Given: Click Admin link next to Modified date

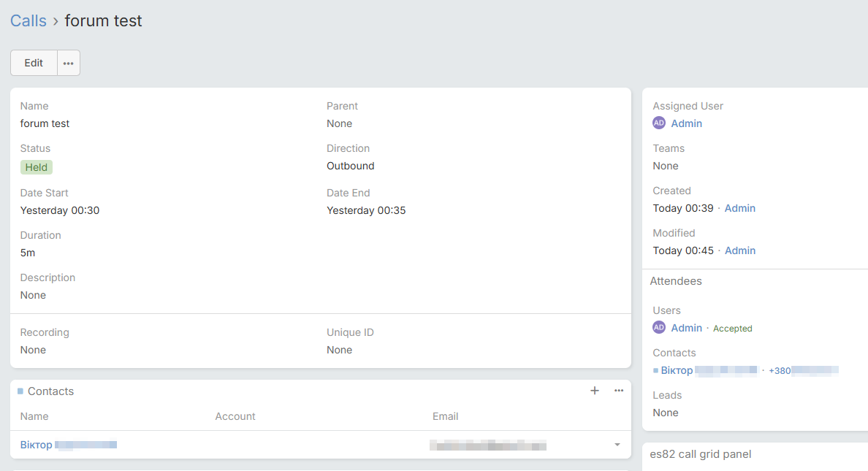Looking at the screenshot, I should (739, 250).
